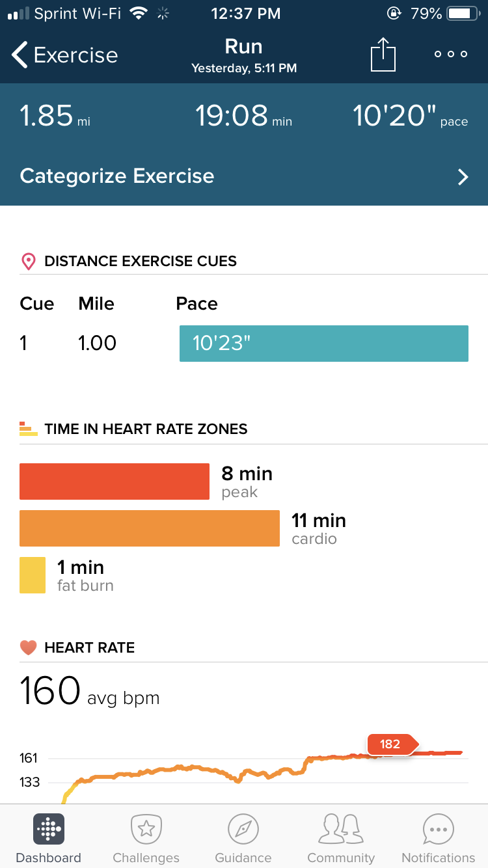
Task: Tap the Dashboard grid icon
Action: click(48, 830)
